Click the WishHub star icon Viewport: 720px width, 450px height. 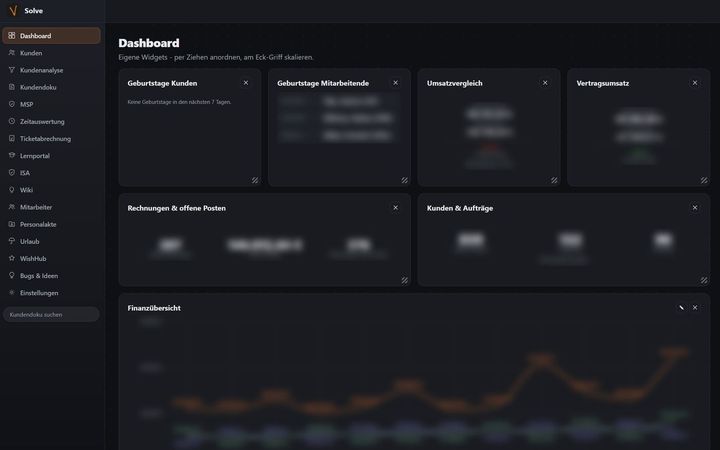coord(12,258)
